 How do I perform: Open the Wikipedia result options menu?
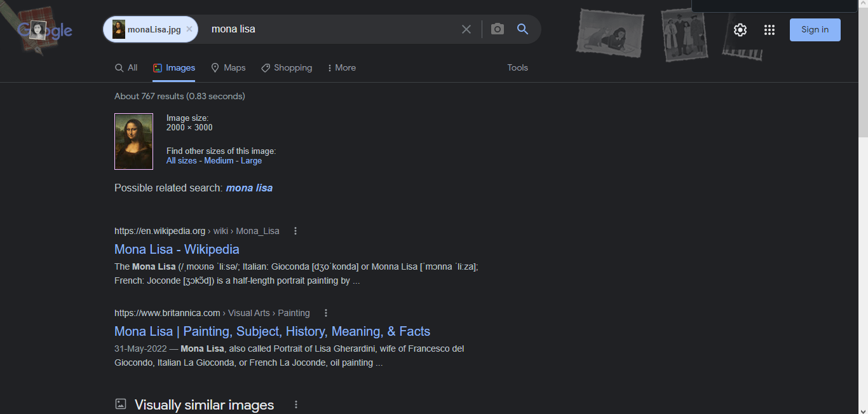(295, 231)
